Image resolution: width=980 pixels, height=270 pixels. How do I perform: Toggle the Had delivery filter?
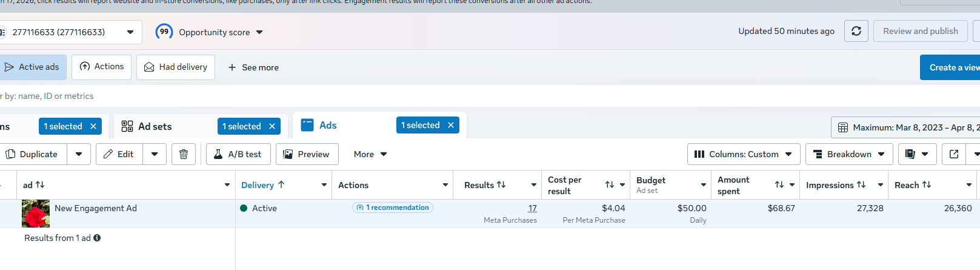[x=176, y=67]
